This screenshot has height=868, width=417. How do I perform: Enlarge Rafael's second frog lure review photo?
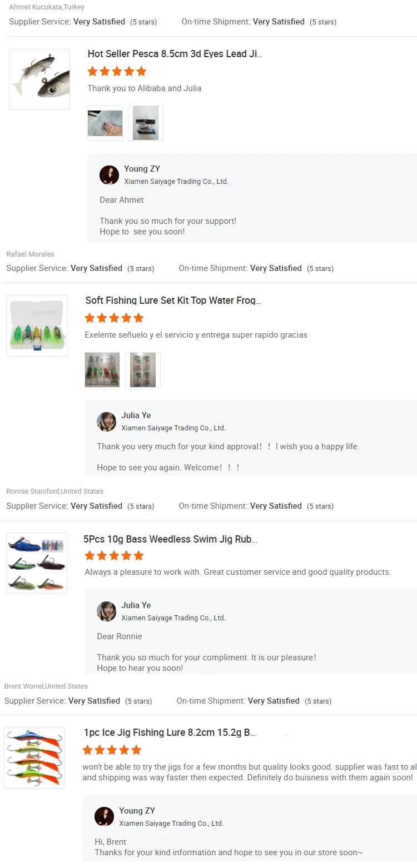[x=143, y=370]
